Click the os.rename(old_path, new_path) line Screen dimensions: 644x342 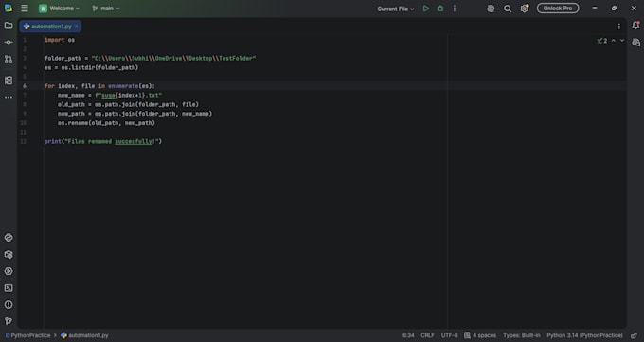tap(106, 123)
